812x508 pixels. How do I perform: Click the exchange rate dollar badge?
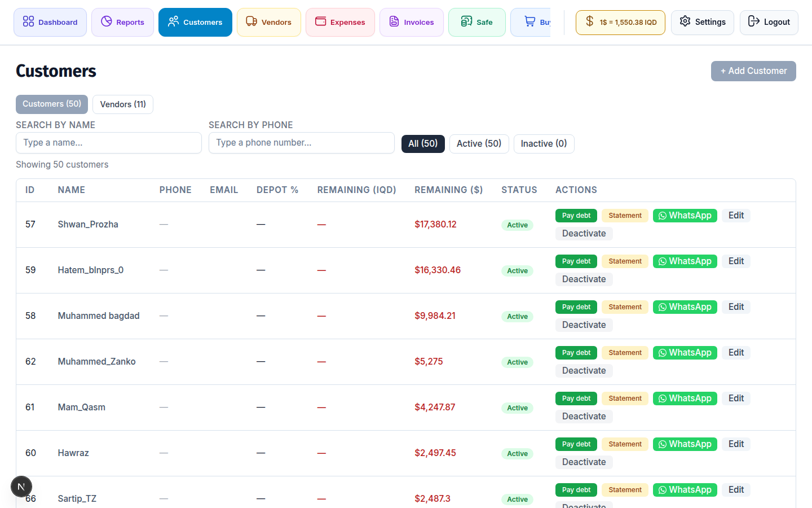[620, 22]
